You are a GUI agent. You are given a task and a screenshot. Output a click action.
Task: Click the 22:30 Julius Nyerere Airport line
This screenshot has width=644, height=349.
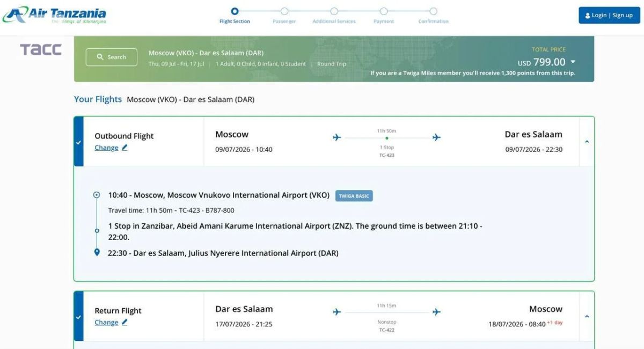(223, 253)
